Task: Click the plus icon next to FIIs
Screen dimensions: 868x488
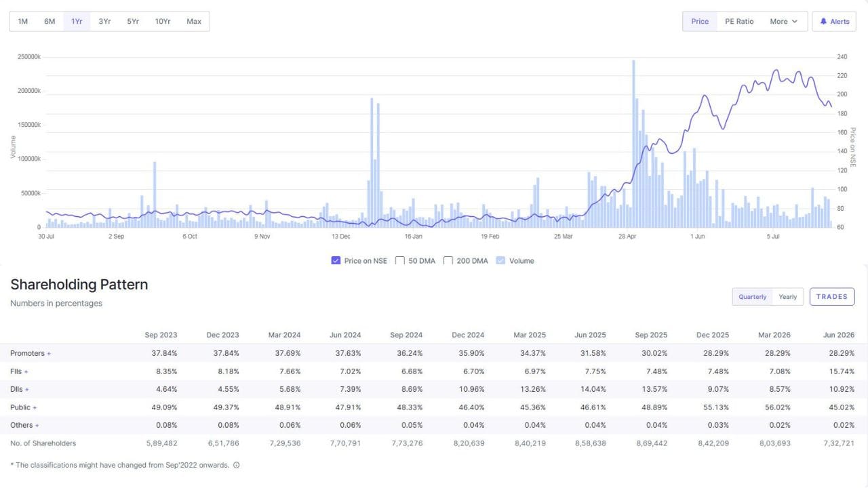Action: coord(26,372)
